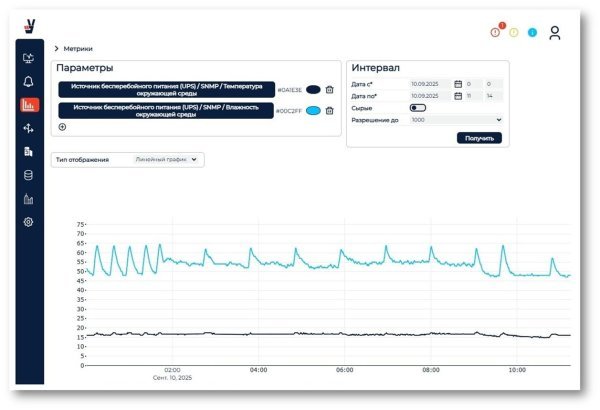The image size is (600, 410).
Task: Open the database icon in sidebar
Action: 28,175
